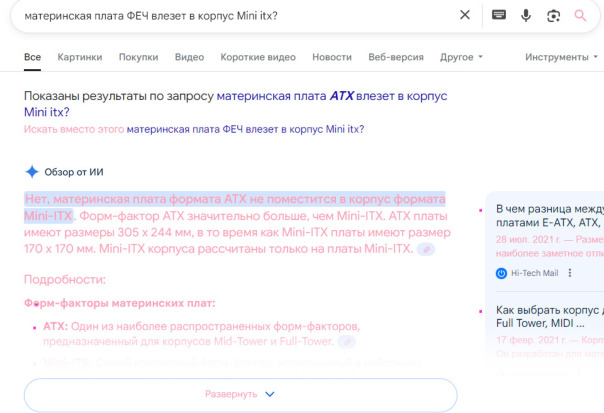
Task: Open source link chip after the Mini-ITX paragraph
Action: coord(426,250)
